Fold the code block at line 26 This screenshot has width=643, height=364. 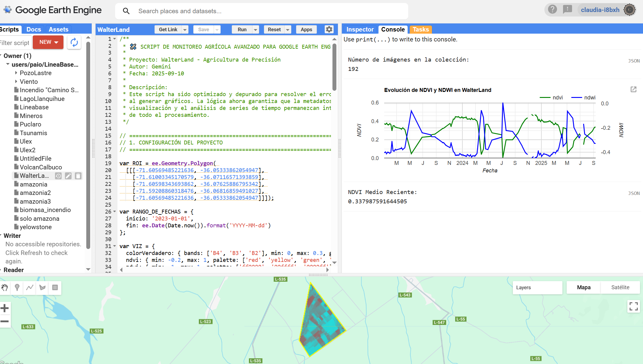[115, 212]
